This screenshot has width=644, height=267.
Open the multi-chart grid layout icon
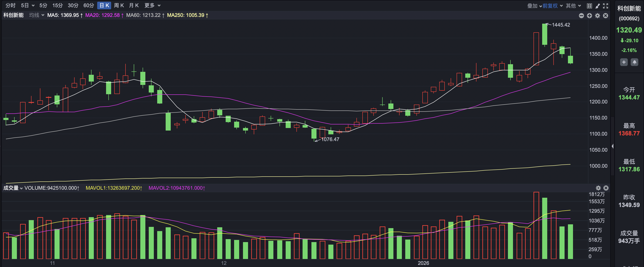[x=589, y=6]
